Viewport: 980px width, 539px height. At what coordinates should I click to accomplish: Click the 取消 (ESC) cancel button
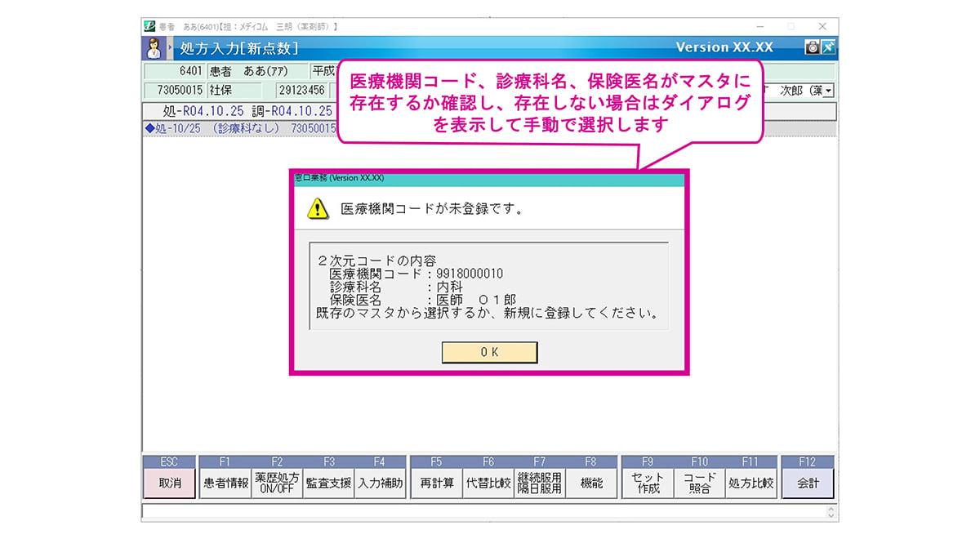point(170,483)
